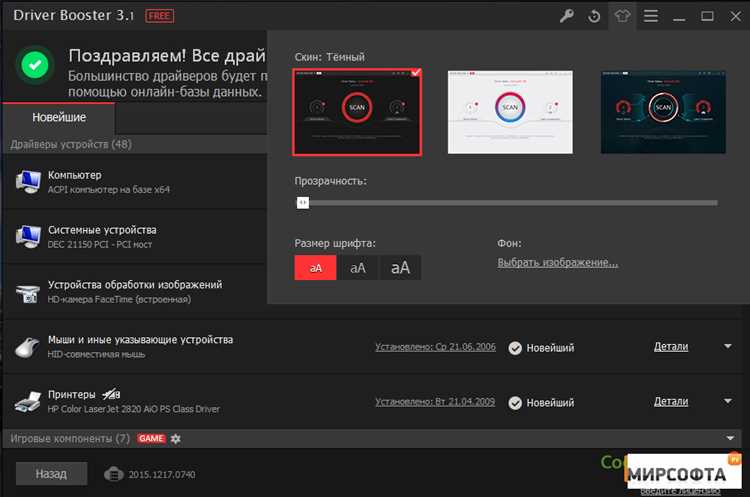
Task: Click the database version icon
Action: click(113, 475)
